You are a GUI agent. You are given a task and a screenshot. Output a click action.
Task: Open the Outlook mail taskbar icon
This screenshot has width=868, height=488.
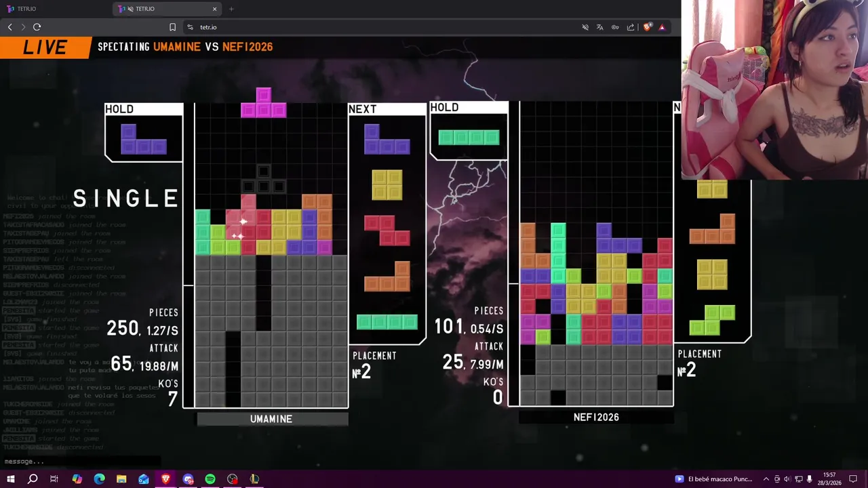coord(144,479)
